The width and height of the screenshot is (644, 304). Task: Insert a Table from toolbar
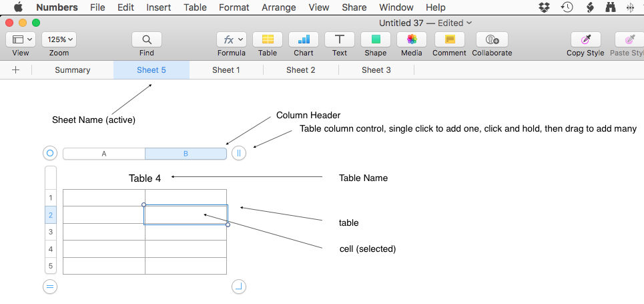tap(268, 39)
